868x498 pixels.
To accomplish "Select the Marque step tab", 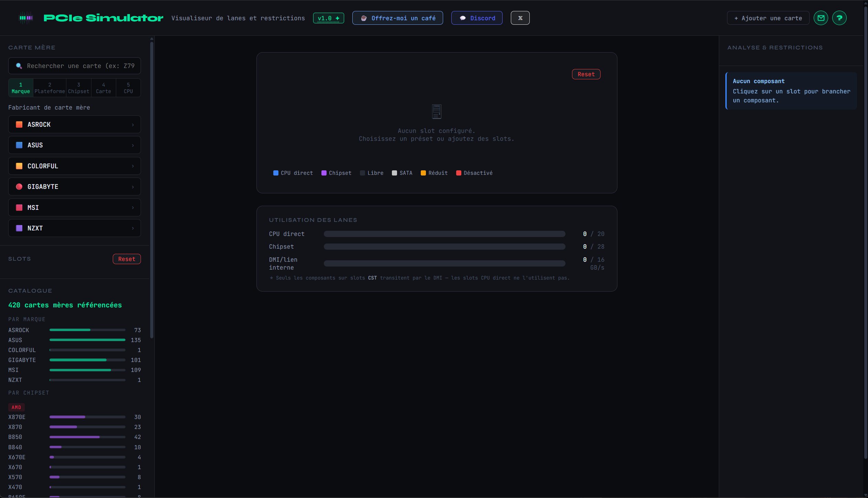I will [x=21, y=88].
